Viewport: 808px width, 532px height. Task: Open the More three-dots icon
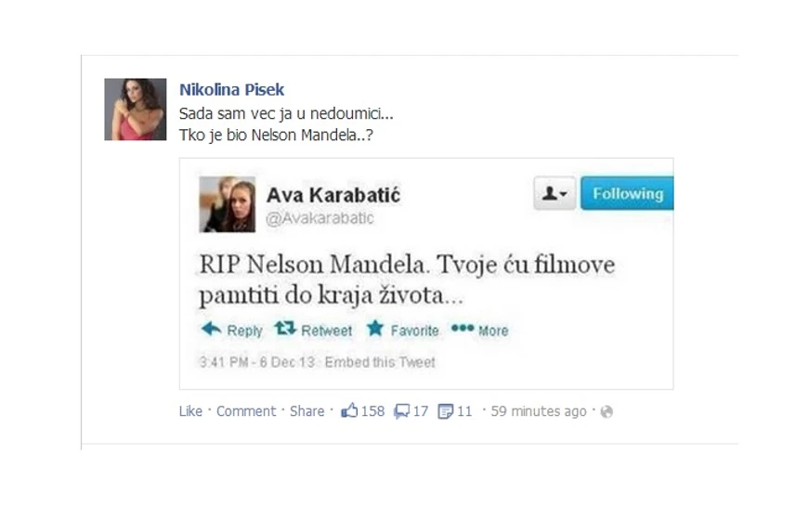pyautogui.click(x=463, y=328)
